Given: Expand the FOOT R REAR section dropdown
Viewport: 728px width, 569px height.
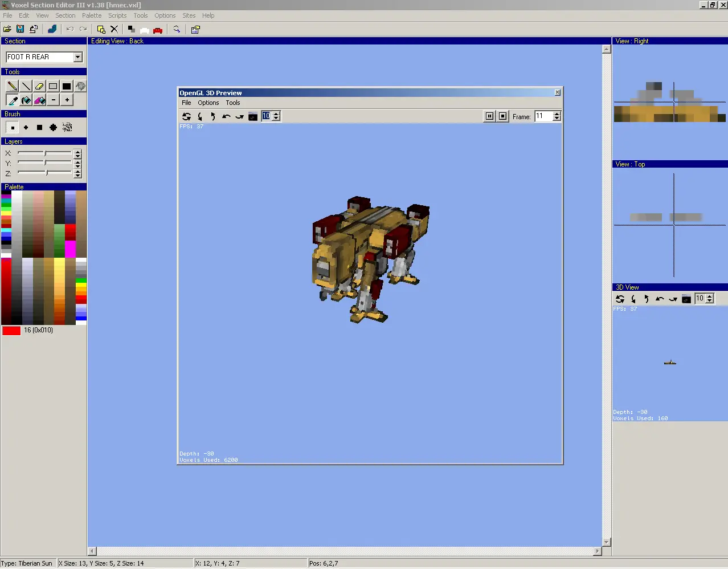Looking at the screenshot, I should point(77,57).
